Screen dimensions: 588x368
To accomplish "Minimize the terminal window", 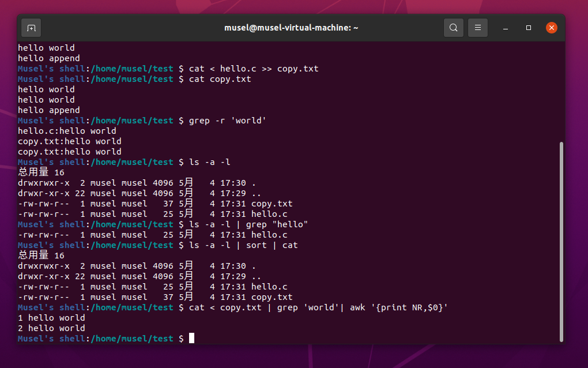I will (x=506, y=28).
